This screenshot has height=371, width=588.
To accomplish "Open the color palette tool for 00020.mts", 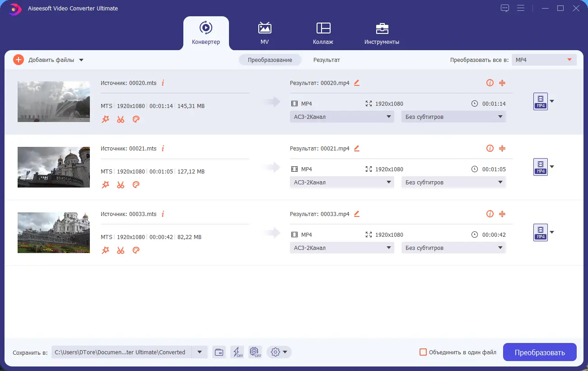I will 136,119.
